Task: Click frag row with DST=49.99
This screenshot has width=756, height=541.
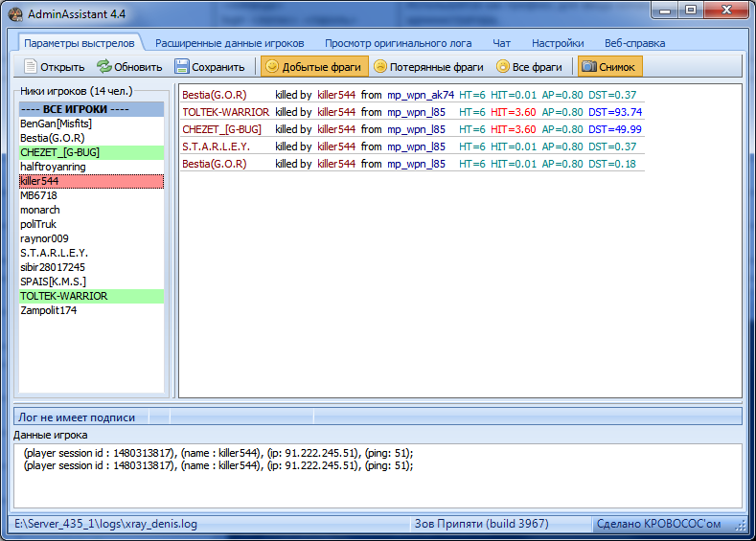Action: (x=412, y=129)
